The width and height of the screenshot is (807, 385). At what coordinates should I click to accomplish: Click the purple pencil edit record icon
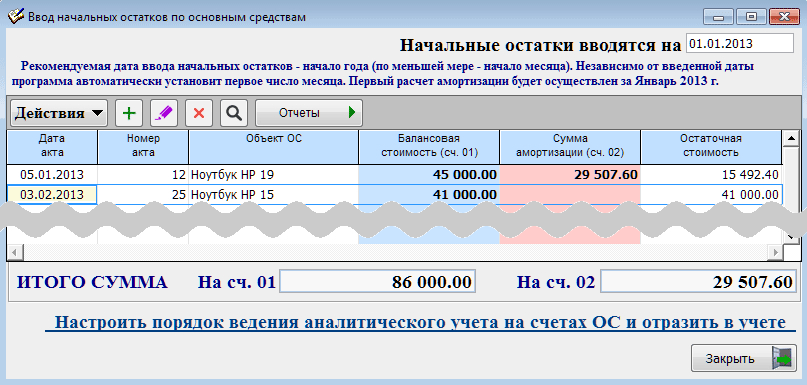[x=164, y=113]
